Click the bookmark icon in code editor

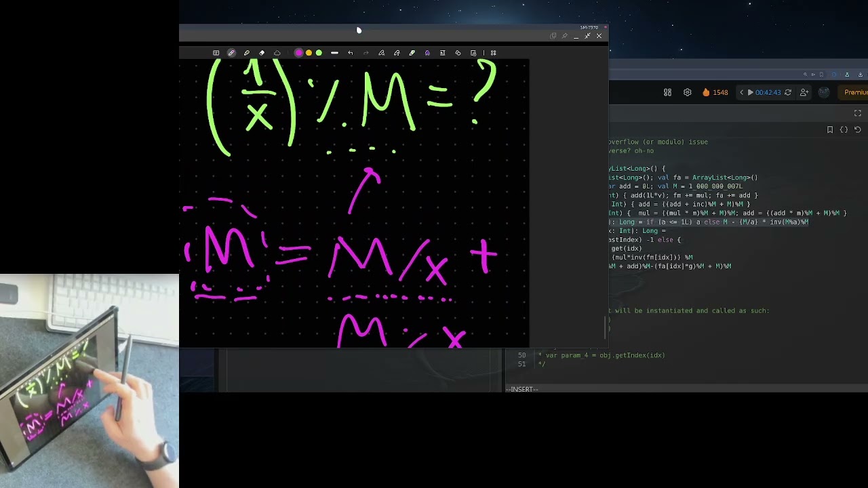[830, 129]
